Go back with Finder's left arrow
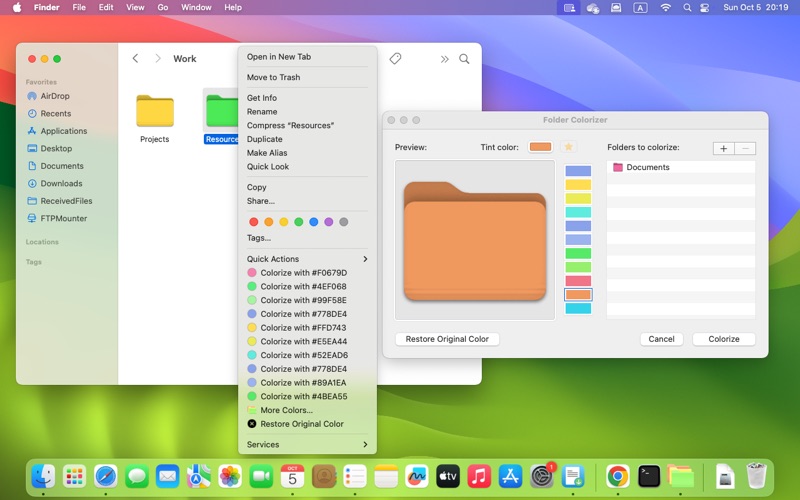This screenshot has width=800, height=500. 136,59
